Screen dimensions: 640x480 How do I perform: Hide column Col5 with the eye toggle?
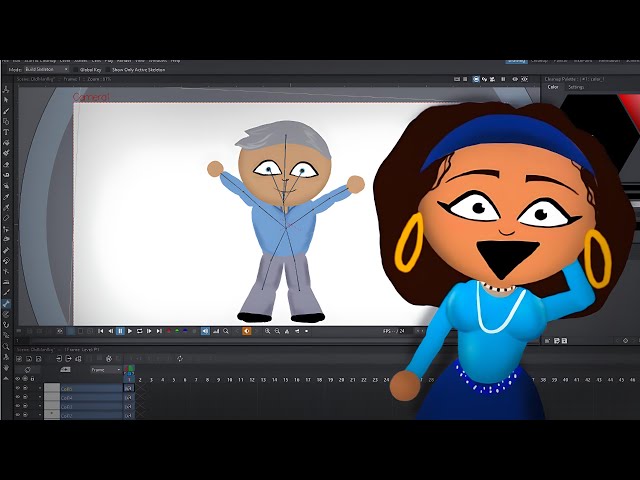18,389
